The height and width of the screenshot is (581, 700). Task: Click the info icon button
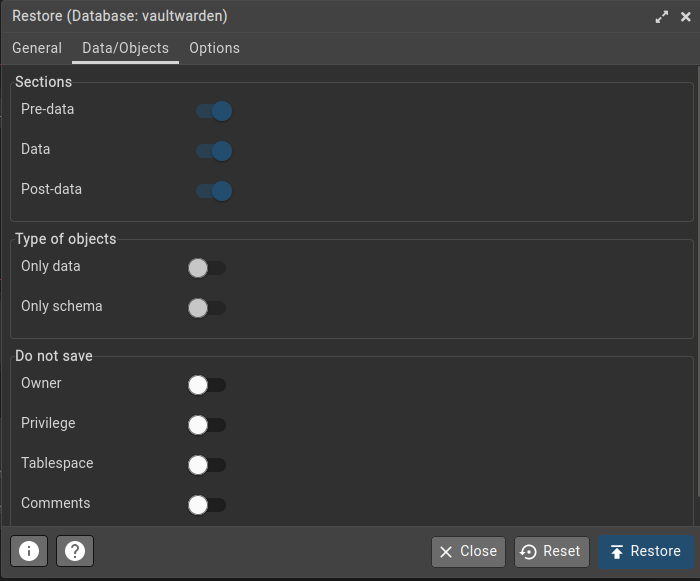[x=29, y=551]
